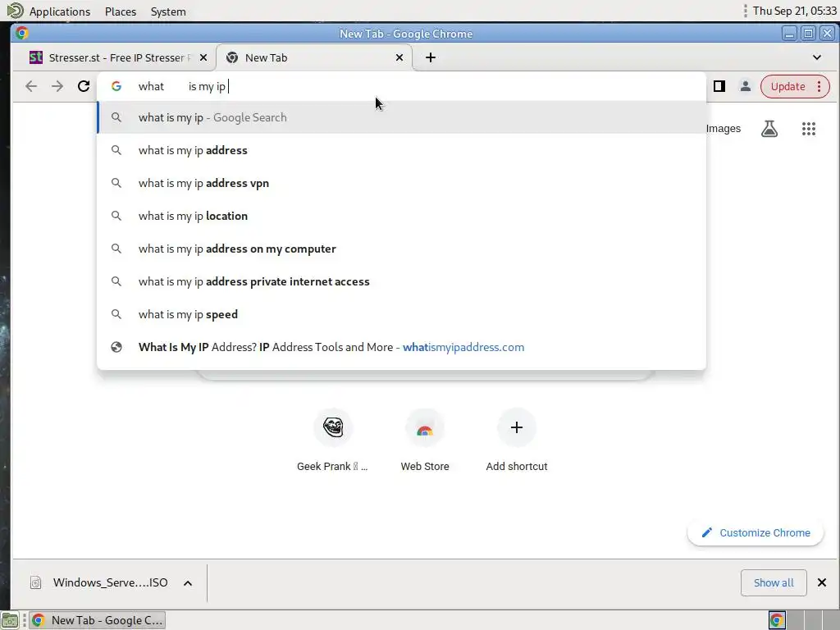The height and width of the screenshot is (630, 840).
Task: Go forward with the right arrow
Action: [x=57, y=86]
